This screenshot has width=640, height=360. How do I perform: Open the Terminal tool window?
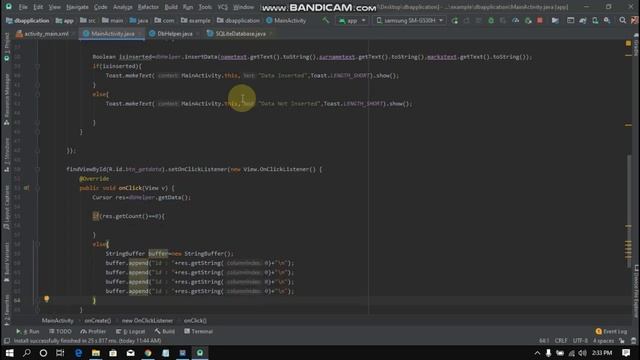tap(198, 331)
